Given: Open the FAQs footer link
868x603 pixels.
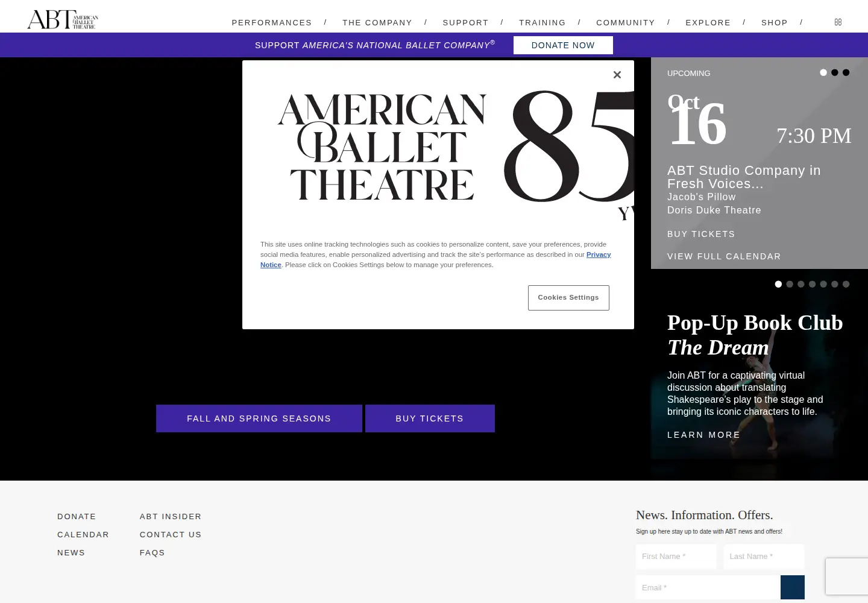Looking at the screenshot, I should [x=153, y=553].
